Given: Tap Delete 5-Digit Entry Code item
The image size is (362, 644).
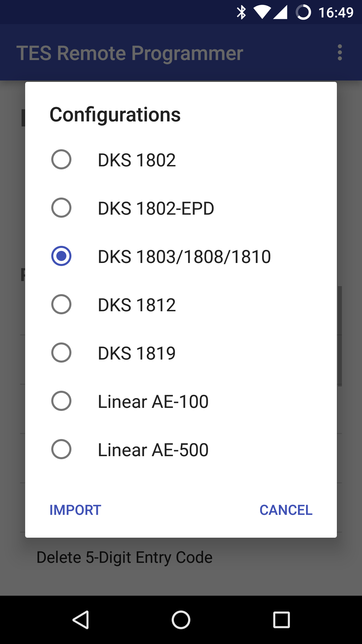Looking at the screenshot, I should click(x=124, y=557).
